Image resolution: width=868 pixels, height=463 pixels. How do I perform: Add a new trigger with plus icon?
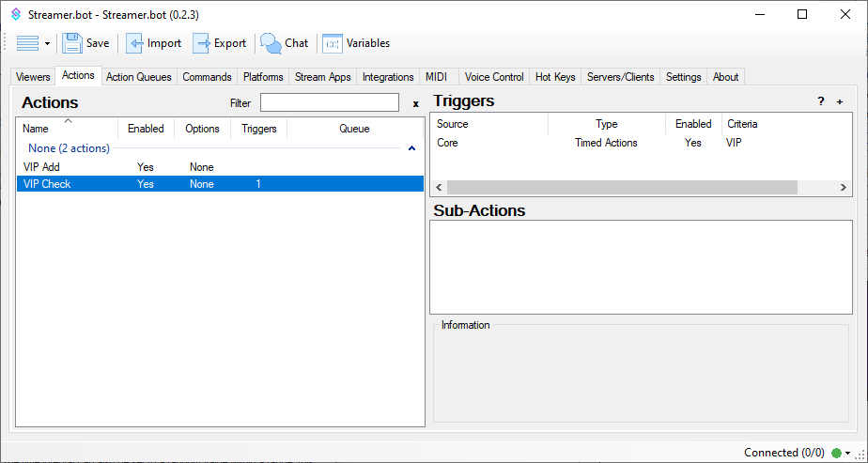(840, 101)
